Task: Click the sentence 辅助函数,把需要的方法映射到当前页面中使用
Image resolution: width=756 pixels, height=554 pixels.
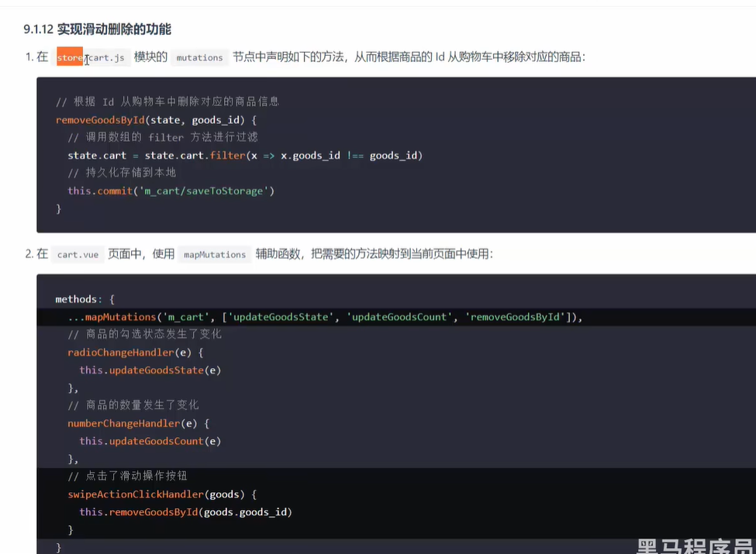Action: [375, 254]
